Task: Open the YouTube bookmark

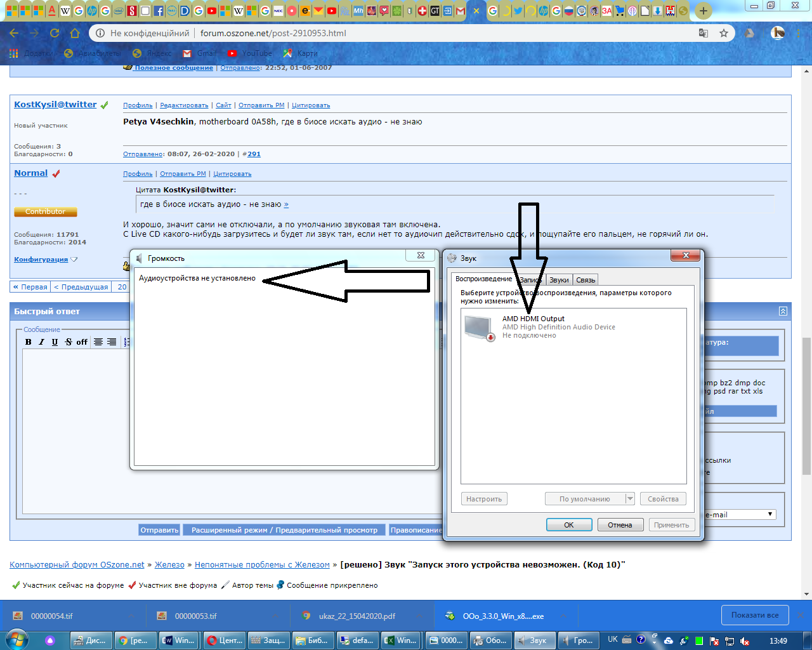Action: (x=250, y=53)
